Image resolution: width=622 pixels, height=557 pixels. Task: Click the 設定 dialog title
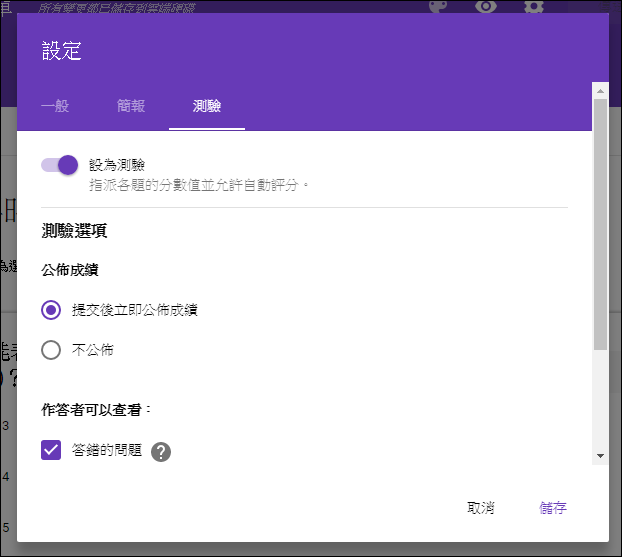61,51
